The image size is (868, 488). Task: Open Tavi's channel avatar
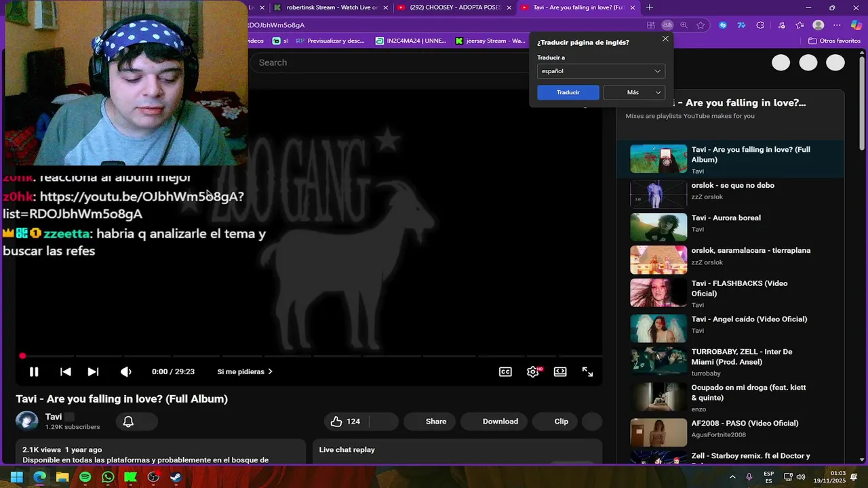click(x=26, y=421)
